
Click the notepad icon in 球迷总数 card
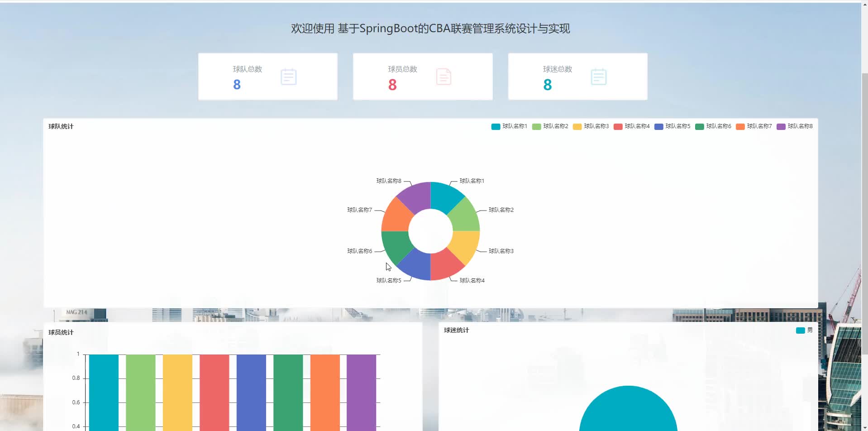click(598, 77)
